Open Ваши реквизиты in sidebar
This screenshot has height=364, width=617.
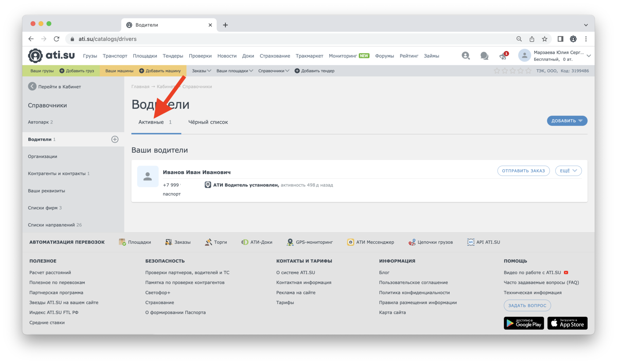[x=73, y=191]
